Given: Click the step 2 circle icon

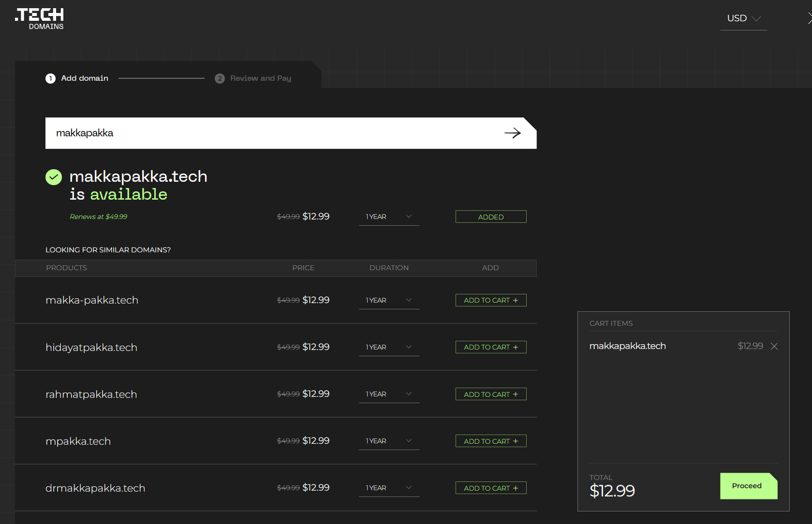Looking at the screenshot, I should coord(220,78).
